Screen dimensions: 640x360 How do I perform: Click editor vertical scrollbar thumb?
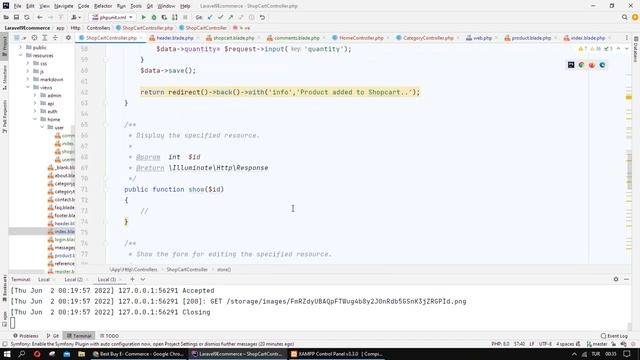click(629, 170)
